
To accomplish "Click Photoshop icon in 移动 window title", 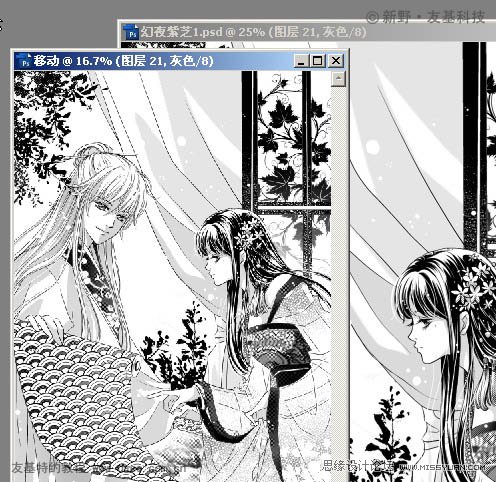I will point(24,61).
